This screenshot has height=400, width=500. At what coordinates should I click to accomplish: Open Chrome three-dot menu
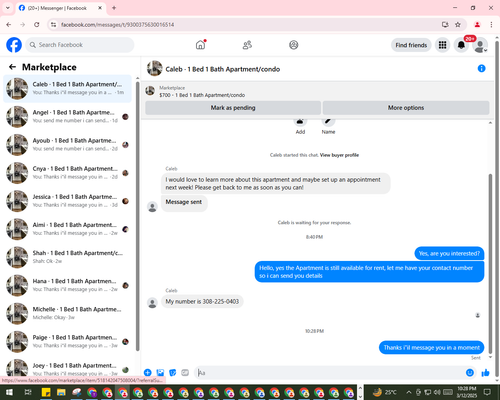point(491,24)
